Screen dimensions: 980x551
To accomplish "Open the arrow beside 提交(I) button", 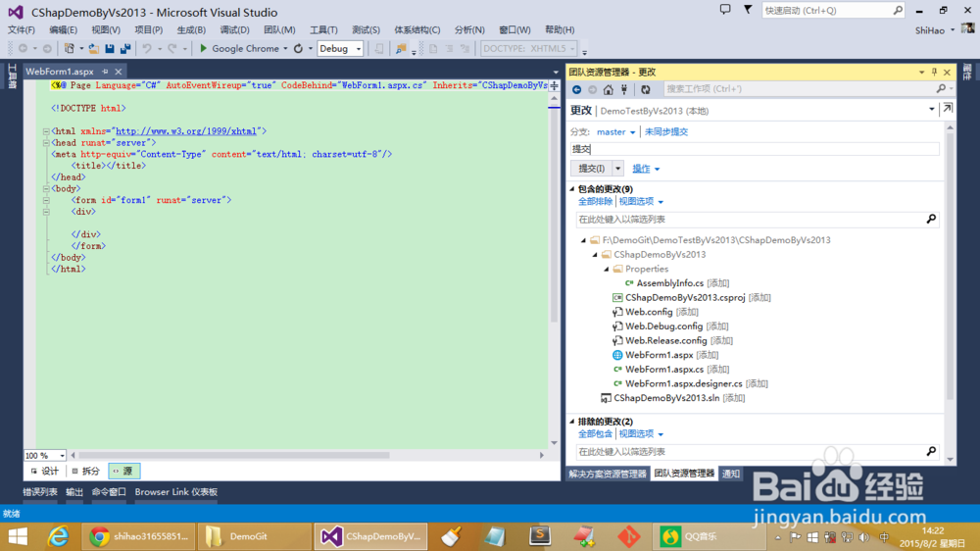I will click(x=617, y=169).
